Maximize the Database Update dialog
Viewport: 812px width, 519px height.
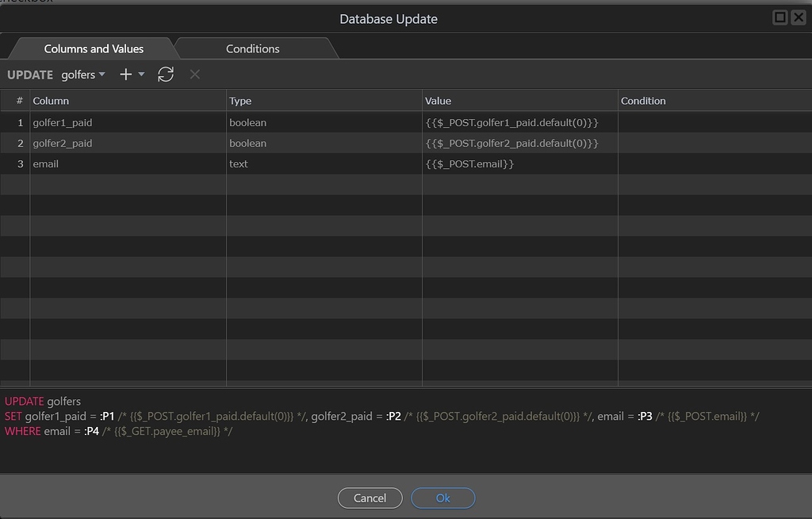point(780,17)
